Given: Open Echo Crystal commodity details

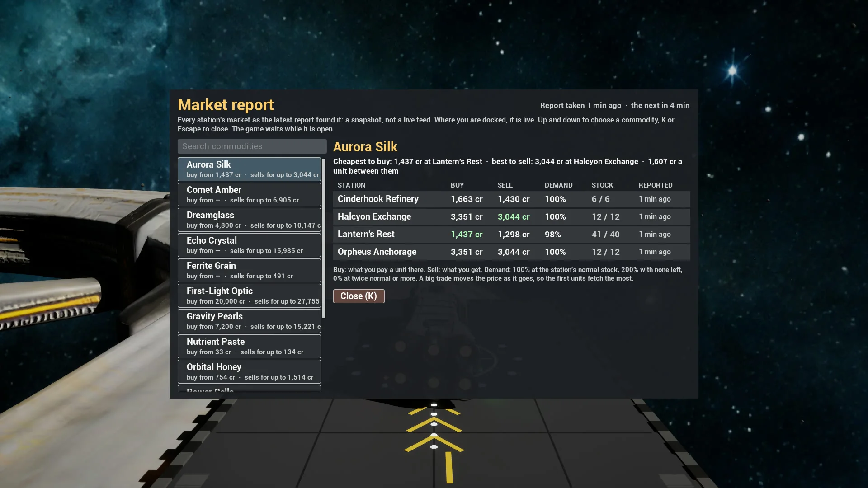Looking at the screenshot, I should [249, 245].
